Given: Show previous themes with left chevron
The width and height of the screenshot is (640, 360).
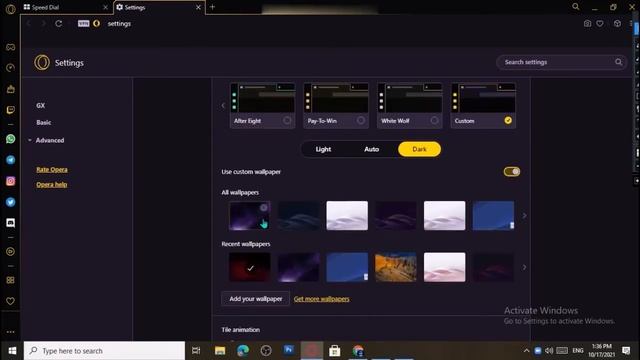Looking at the screenshot, I should point(223,105).
